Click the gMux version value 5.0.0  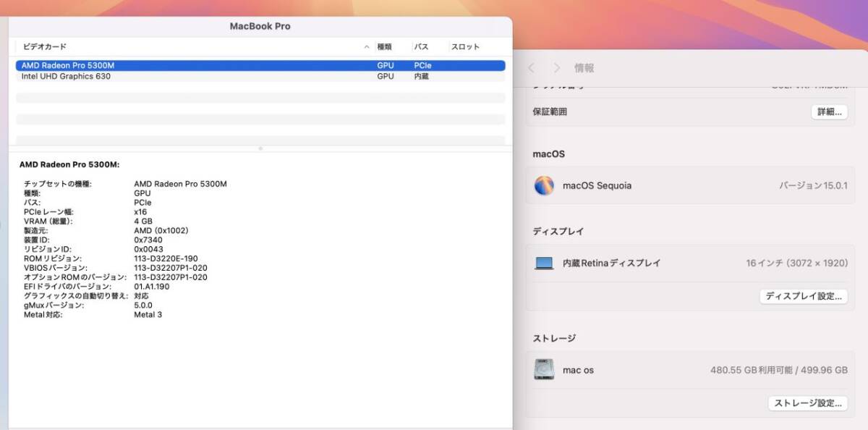point(143,305)
